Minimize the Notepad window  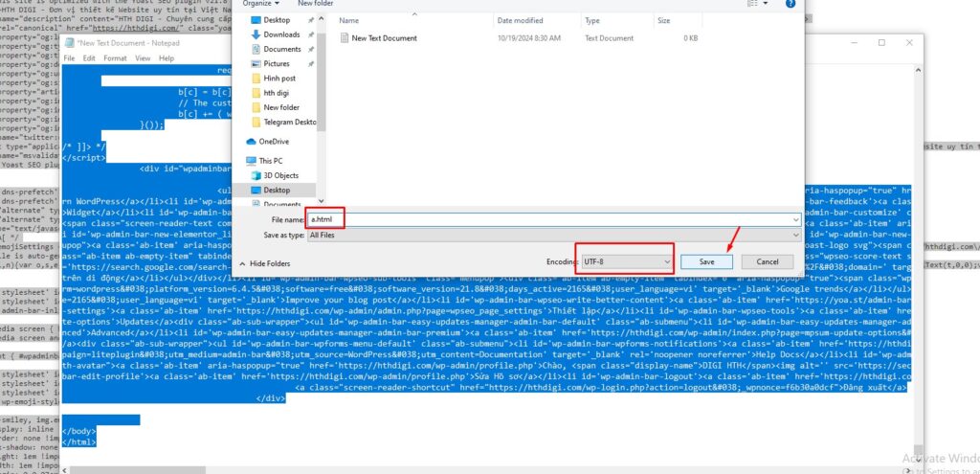(x=854, y=42)
